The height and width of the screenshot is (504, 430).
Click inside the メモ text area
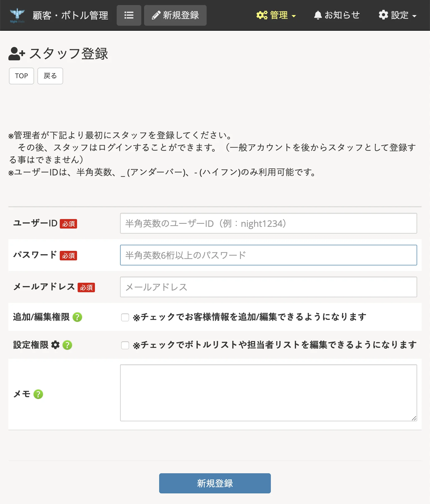[269, 393]
